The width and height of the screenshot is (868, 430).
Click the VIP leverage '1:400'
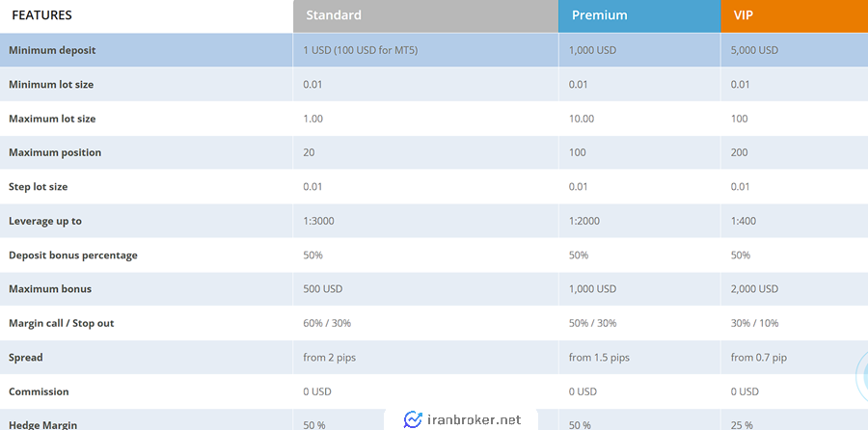tap(743, 222)
